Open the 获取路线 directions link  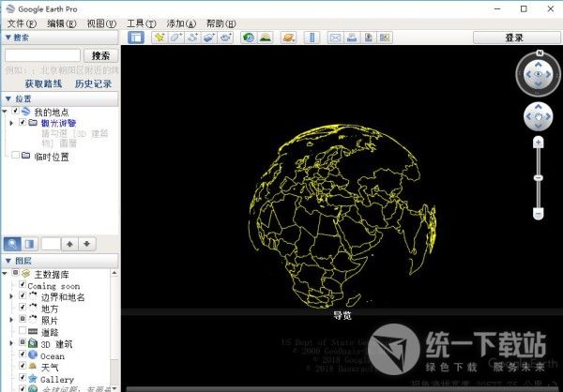[x=43, y=84]
